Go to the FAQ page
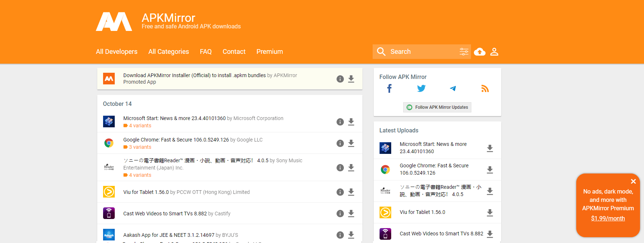Image resolution: width=644 pixels, height=243 pixels. (206, 52)
